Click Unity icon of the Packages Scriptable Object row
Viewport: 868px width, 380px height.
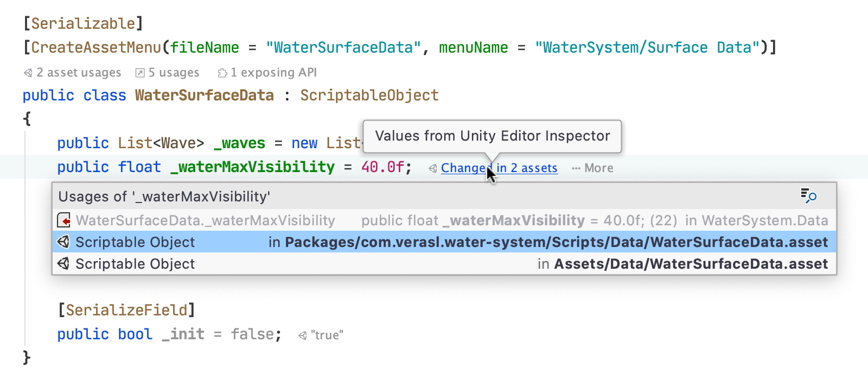click(x=63, y=242)
